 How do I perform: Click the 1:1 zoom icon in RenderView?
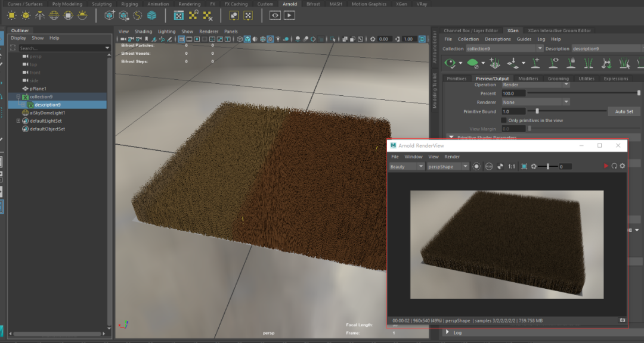coord(512,167)
